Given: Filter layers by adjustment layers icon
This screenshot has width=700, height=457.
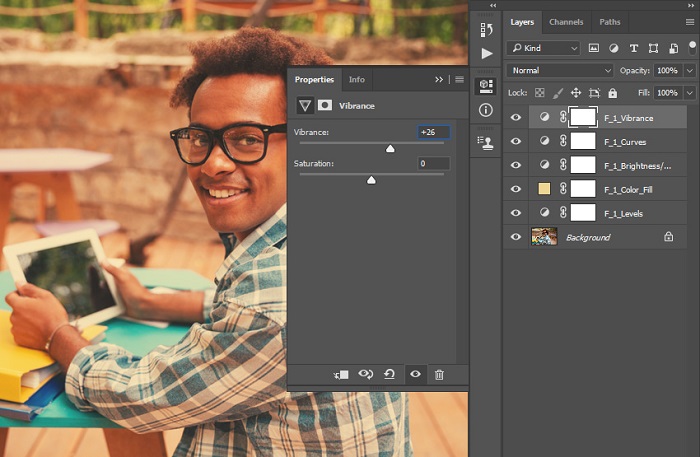Looking at the screenshot, I should tap(614, 48).
